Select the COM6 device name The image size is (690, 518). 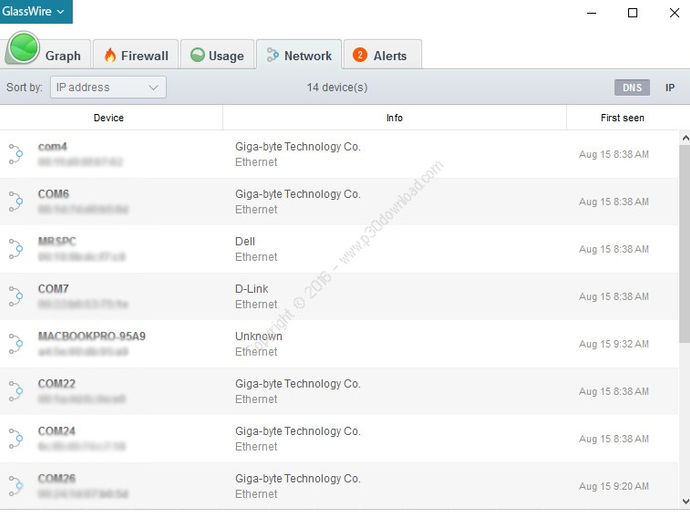(x=53, y=194)
